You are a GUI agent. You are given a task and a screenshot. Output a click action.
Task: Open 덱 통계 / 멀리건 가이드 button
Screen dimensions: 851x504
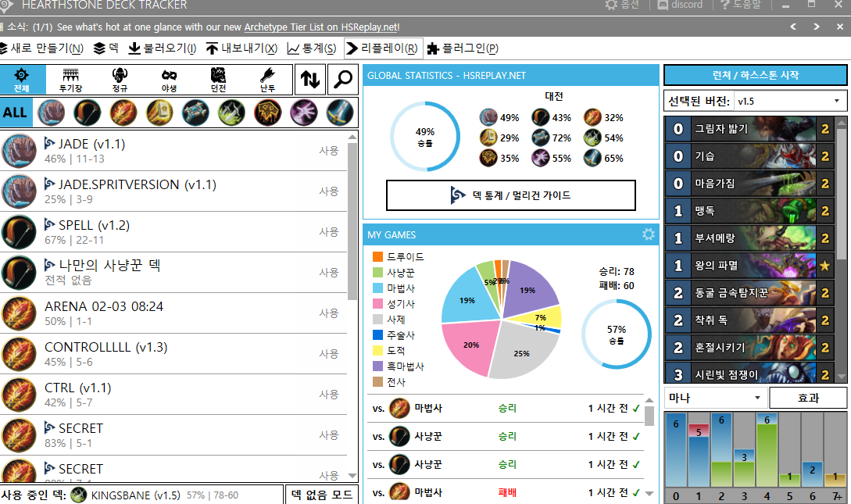(x=511, y=195)
